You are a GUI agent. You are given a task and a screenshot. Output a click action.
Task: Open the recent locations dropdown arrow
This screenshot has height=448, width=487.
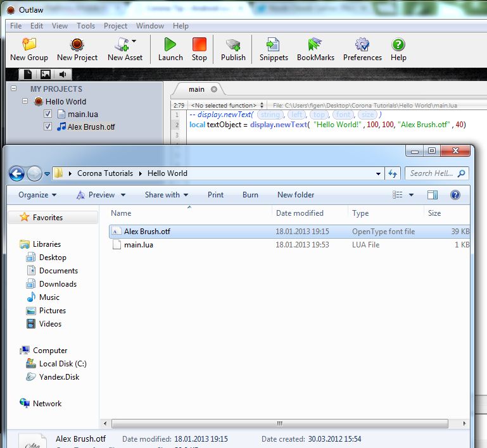[x=47, y=174]
